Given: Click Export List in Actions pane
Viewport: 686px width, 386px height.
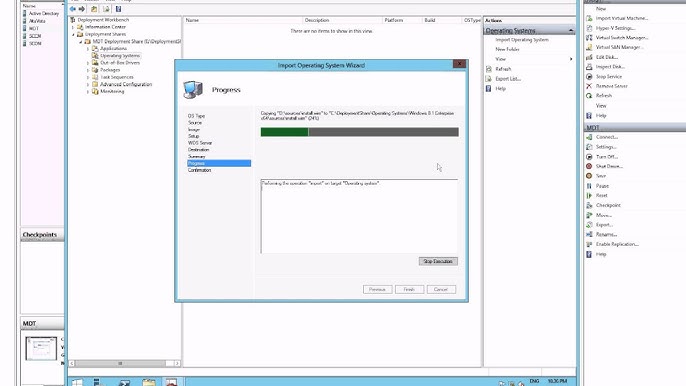Looking at the screenshot, I should [x=508, y=79].
